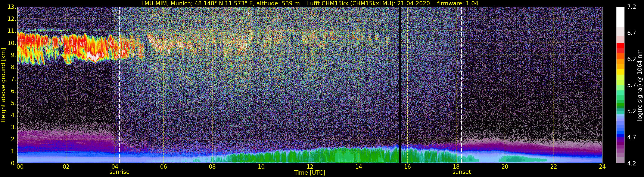Click the 5.7 value on the colorbar
Image resolution: width=644 pixels, height=177 pixels.
tap(632, 85)
